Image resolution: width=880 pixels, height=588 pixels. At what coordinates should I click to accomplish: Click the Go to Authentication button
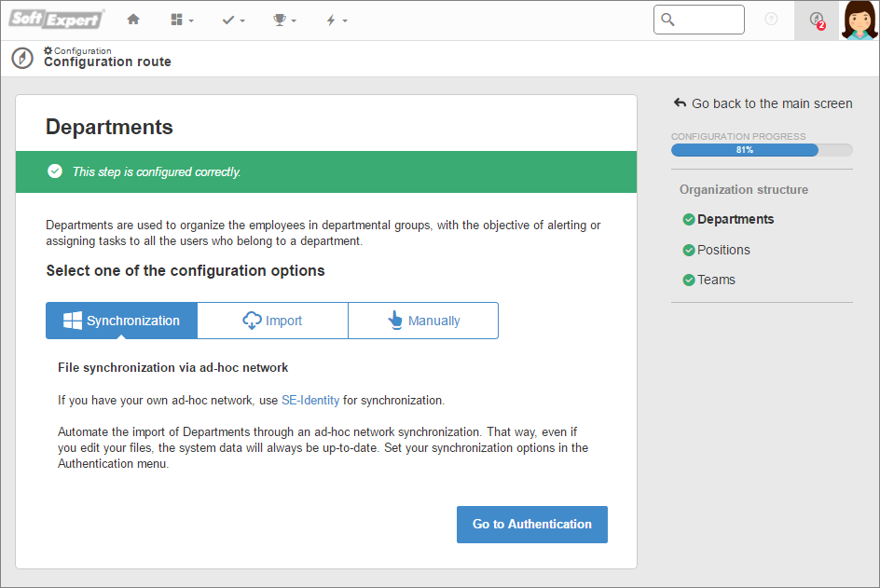coord(532,525)
